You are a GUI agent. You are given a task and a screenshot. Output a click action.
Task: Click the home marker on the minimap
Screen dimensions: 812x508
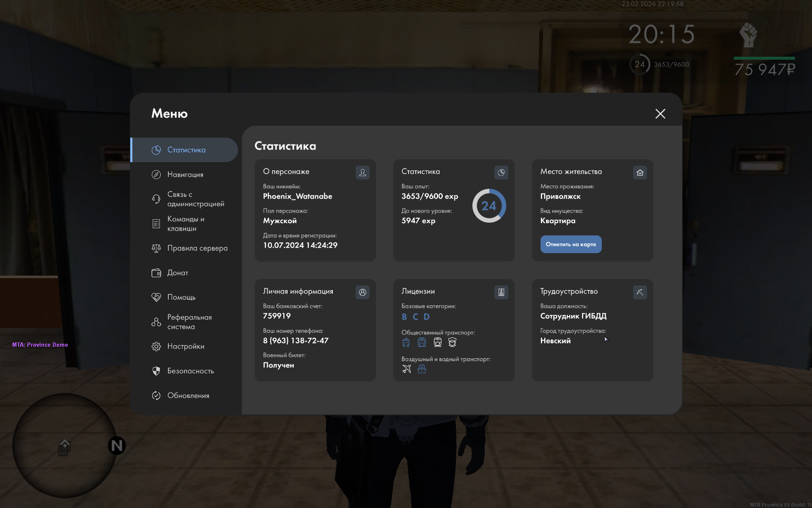tap(64, 447)
